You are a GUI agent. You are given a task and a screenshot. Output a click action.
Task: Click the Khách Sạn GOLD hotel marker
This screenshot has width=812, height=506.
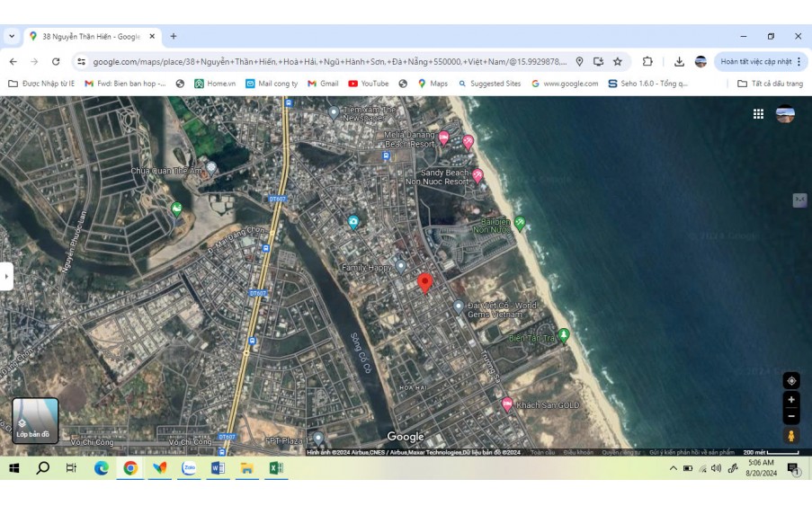[507, 404]
